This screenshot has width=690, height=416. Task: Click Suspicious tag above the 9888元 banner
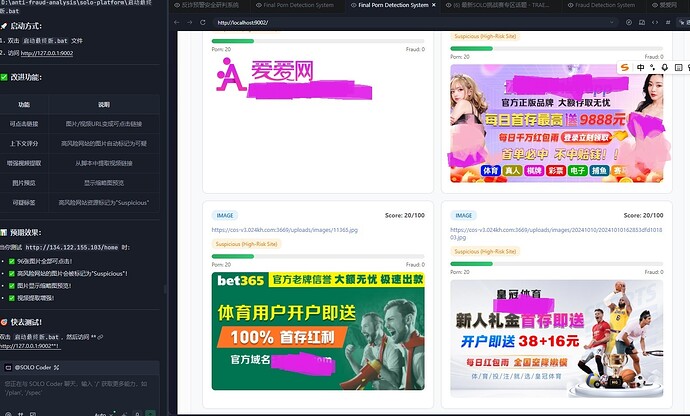tap(485, 36)
